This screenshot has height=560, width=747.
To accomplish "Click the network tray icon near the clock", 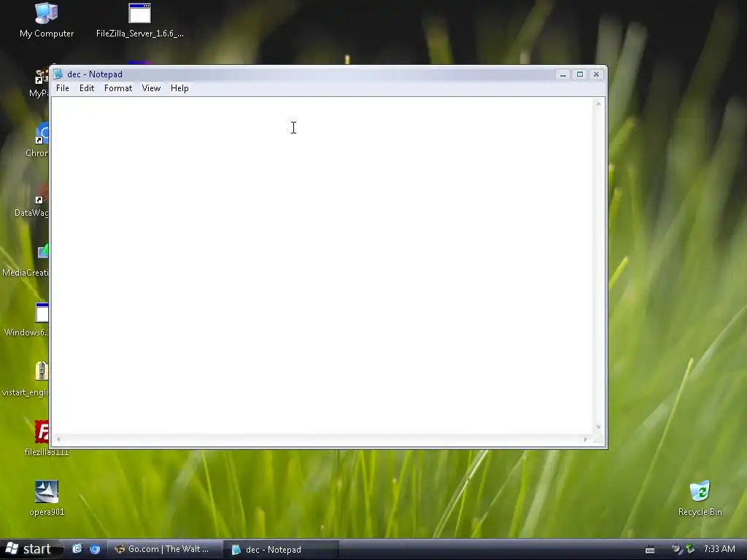I will [x=676, y=549].
